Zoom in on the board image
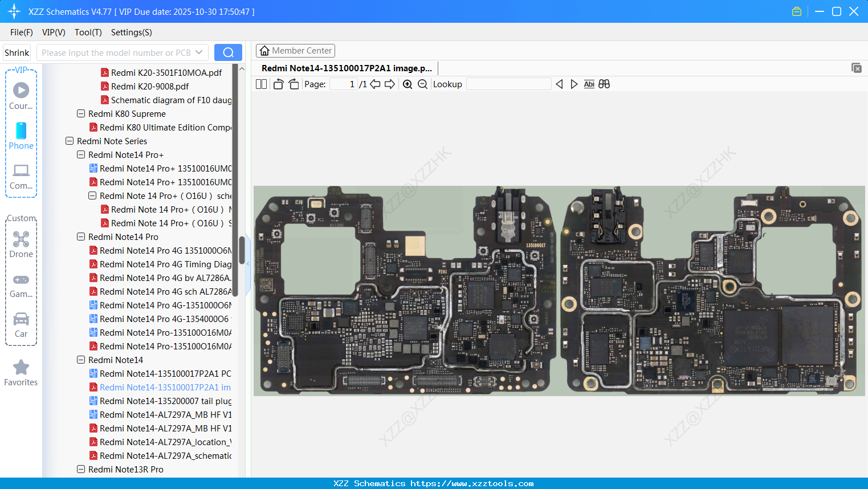The width and height of the screenshot is (868, 489). pyautogui.click(x=407, y=84)
